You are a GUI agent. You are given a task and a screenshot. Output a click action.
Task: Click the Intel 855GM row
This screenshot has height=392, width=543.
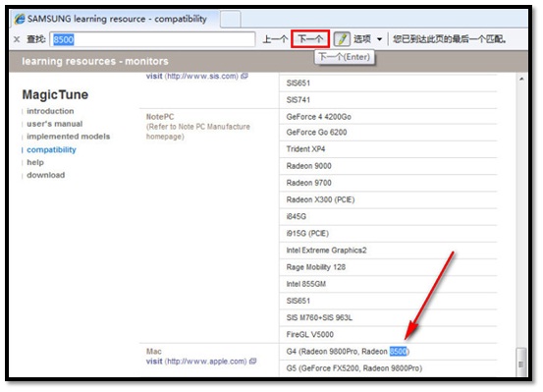[x=388, y=284]
